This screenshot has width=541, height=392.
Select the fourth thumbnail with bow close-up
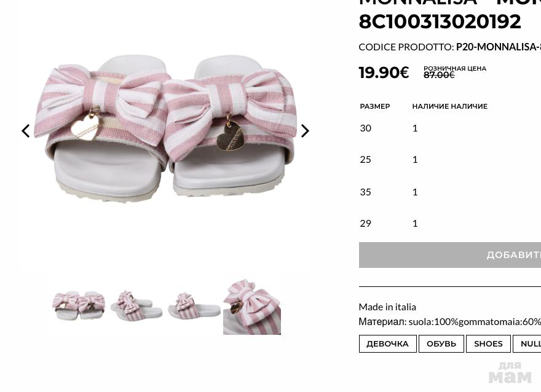click(x=252, y=305)
